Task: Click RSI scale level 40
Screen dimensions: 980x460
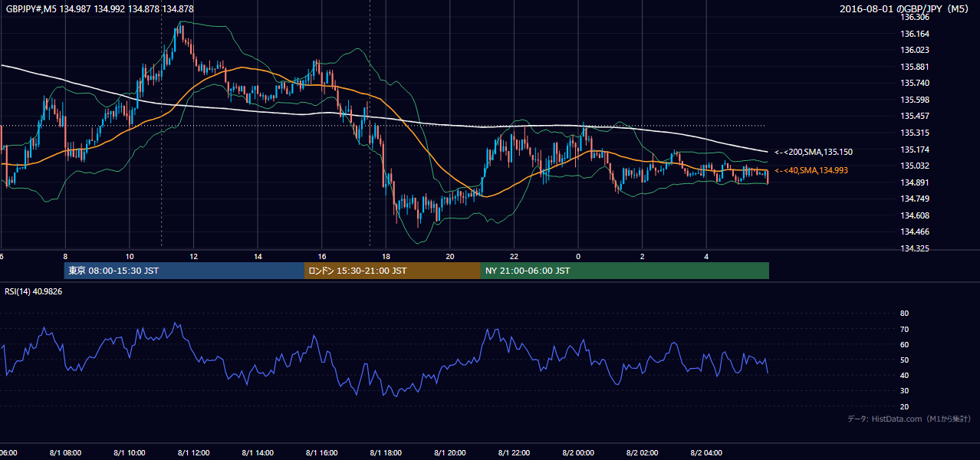Action: [905, 375]
